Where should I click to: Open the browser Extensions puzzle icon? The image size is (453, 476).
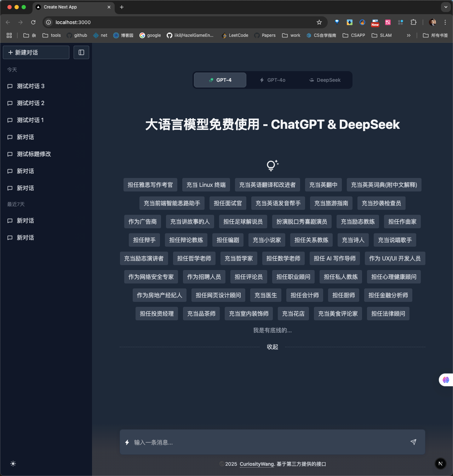coord(413,22)
